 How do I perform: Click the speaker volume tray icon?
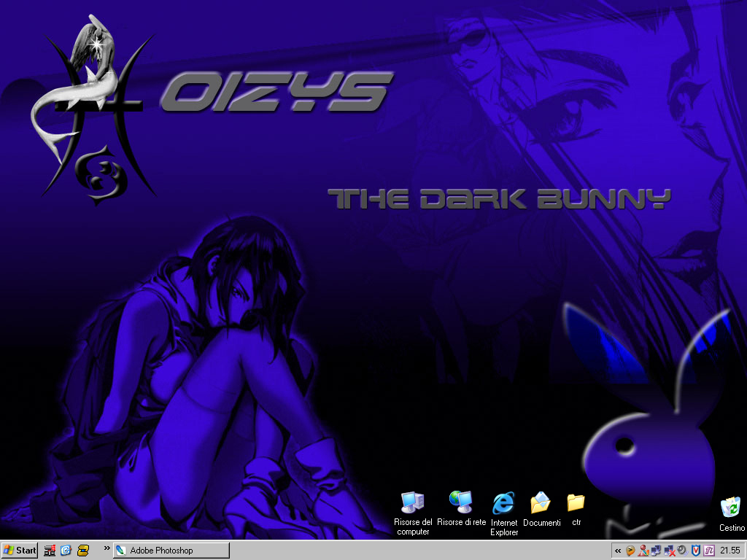click(682, 551)
